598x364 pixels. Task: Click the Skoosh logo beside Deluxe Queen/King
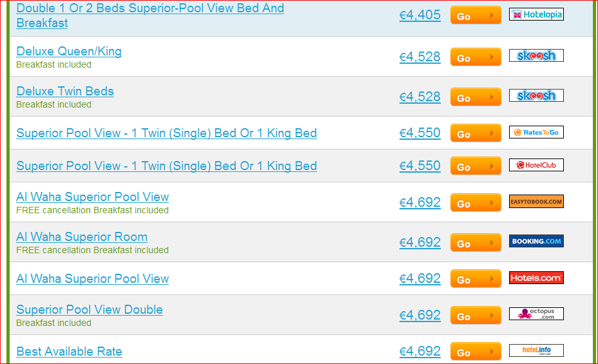pyautogui.click(x=536, y=55)
